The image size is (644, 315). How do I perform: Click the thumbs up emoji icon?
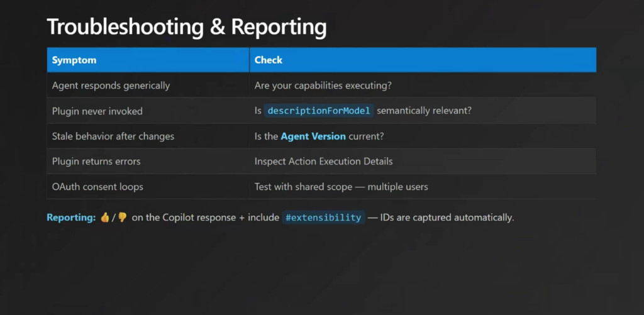click(x=105, y=218)
